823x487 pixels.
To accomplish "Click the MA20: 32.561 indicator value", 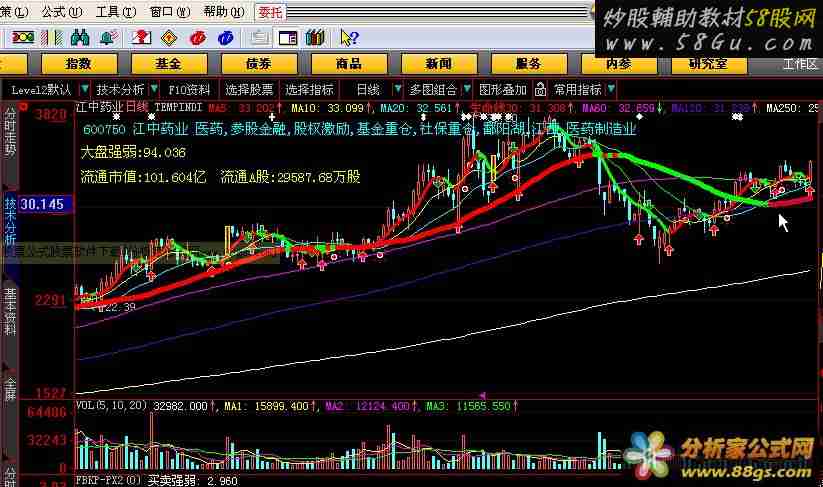I will [x=419, y=108].
